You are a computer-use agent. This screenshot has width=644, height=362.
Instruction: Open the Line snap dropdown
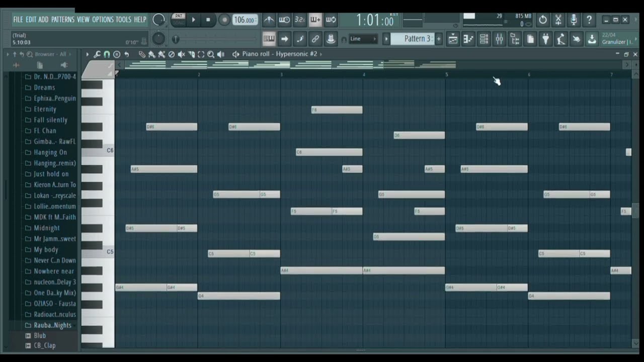tap(363, 39)
